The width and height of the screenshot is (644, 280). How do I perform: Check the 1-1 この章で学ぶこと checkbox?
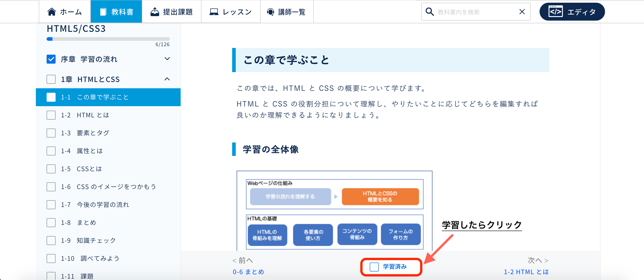(x=51, y=97)
